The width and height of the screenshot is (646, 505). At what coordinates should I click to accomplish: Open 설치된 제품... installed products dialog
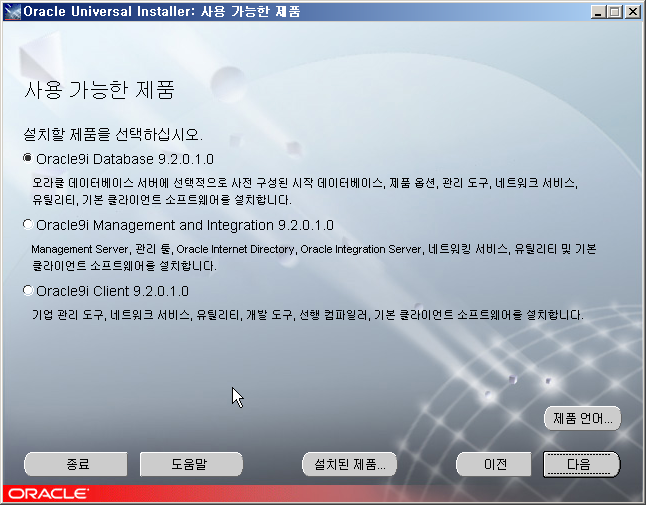349,464
